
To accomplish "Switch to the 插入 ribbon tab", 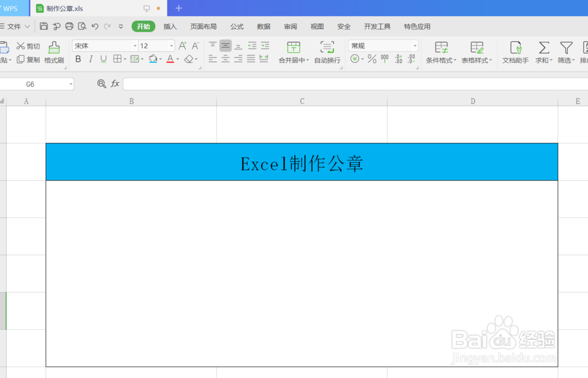I will [170, 26].
